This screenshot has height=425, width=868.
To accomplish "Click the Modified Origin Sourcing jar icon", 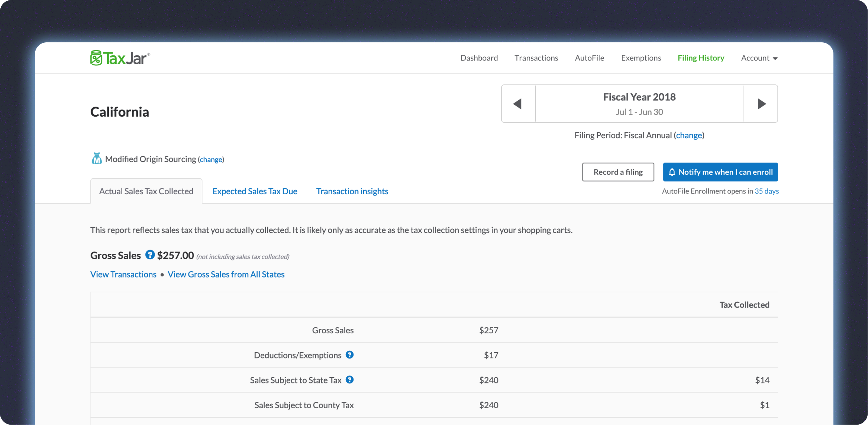I will pyautogui.click(x=97, y=159).
